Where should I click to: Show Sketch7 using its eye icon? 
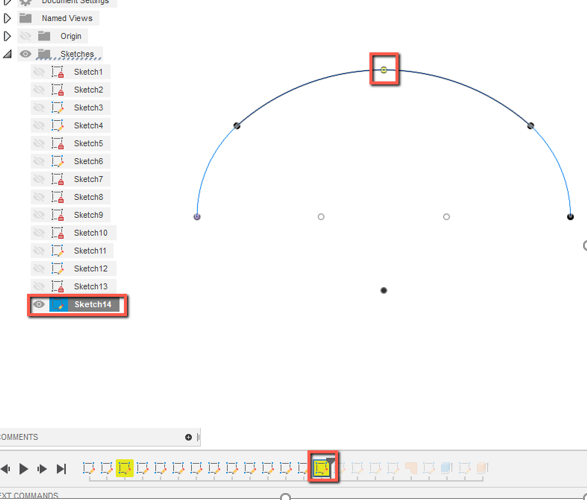pyautogui.click(x=39, y=179)
